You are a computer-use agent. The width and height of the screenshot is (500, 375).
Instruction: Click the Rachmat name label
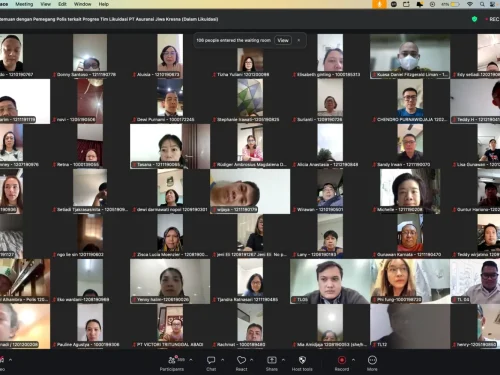[x=239, y=345]
